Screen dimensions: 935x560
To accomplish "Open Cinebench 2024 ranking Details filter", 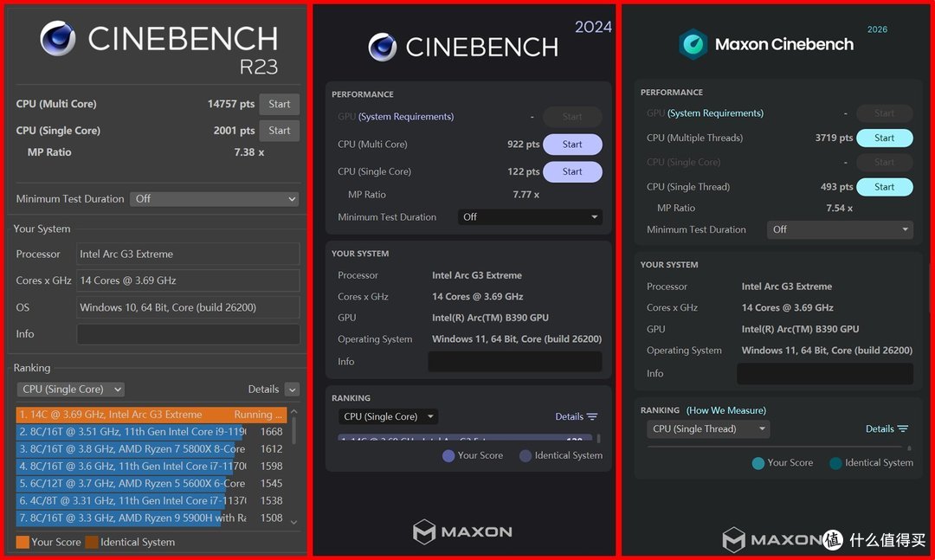I will point(576,416).
